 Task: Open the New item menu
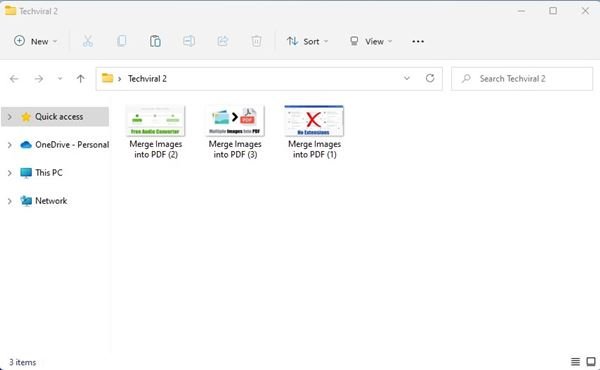coord(35,41)
